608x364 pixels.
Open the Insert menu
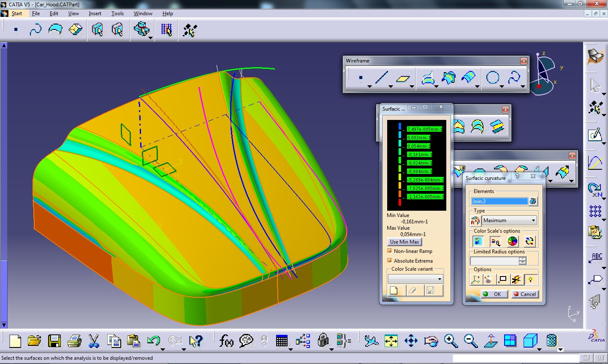(x=95, y=14)
